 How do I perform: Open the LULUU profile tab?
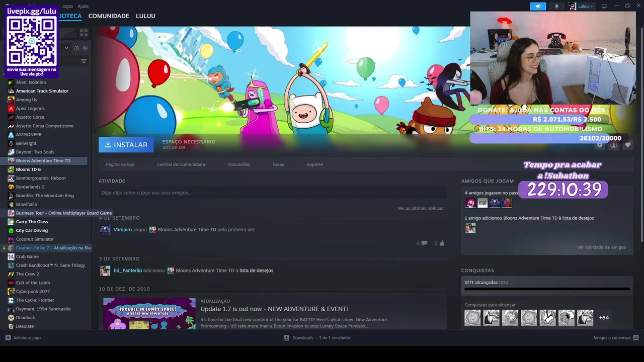pyautogui.click(x=145, y=16)
